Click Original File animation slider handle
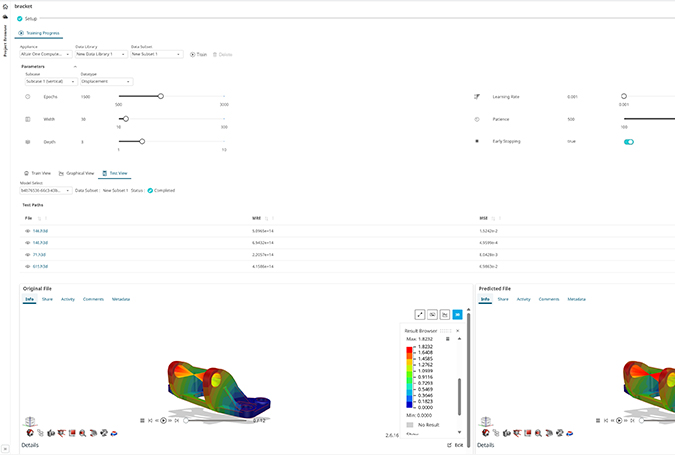Viewport: 675px width, 455px height. (x=186, y=421)
